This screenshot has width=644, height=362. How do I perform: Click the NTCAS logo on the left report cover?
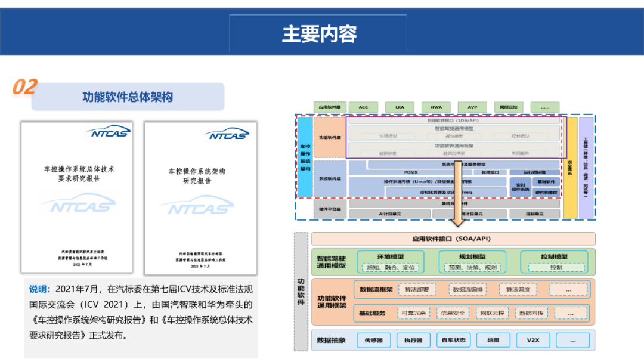click(108, 132)
